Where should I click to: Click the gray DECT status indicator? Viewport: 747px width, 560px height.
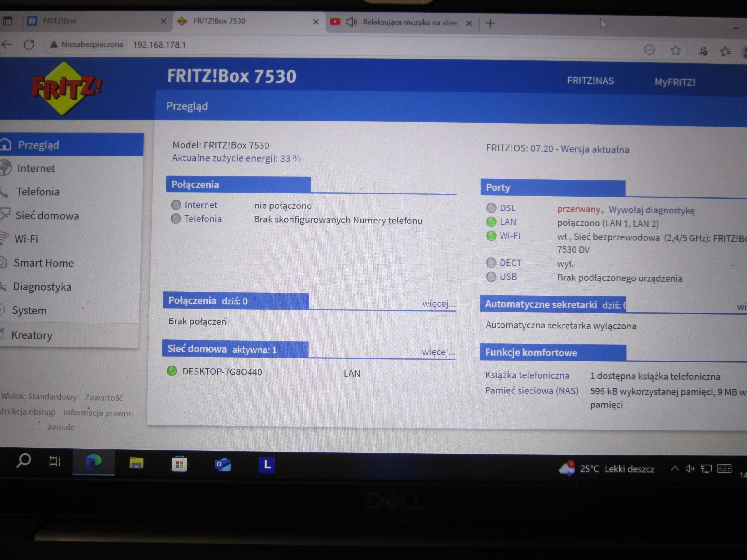point(491,262)
